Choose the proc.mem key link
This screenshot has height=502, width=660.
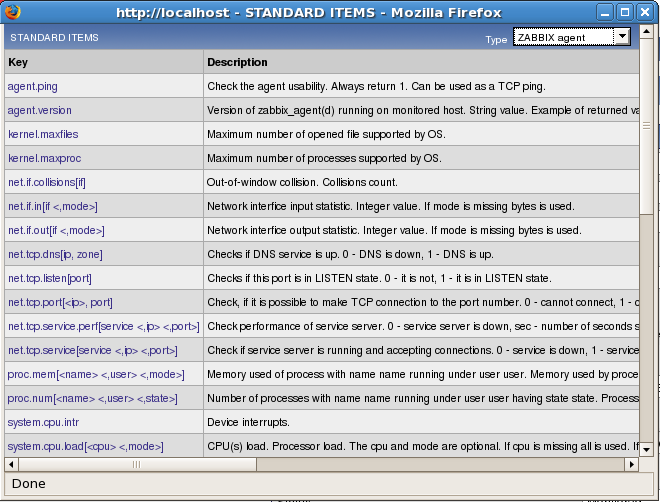[x=96, y=374]
